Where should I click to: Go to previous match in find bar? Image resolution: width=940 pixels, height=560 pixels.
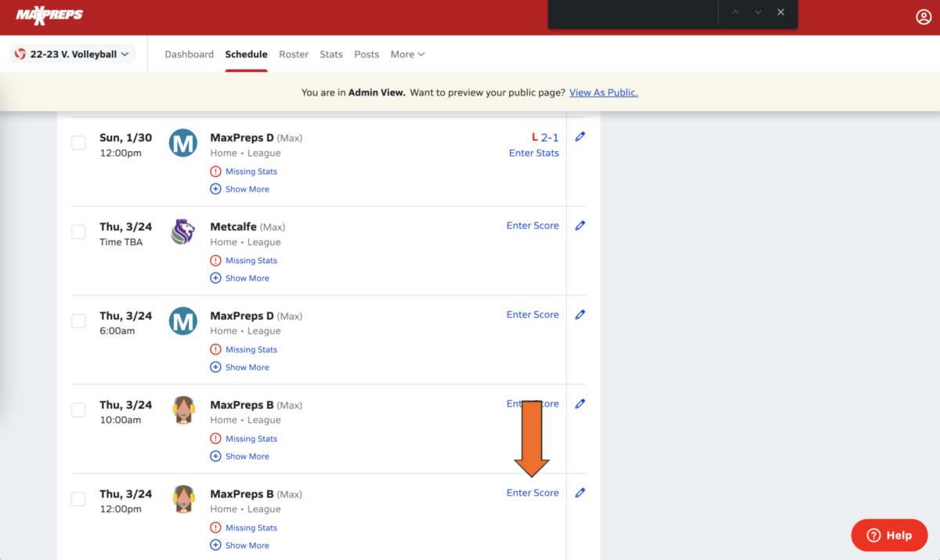pyautogui.click(x=735, y=13)
